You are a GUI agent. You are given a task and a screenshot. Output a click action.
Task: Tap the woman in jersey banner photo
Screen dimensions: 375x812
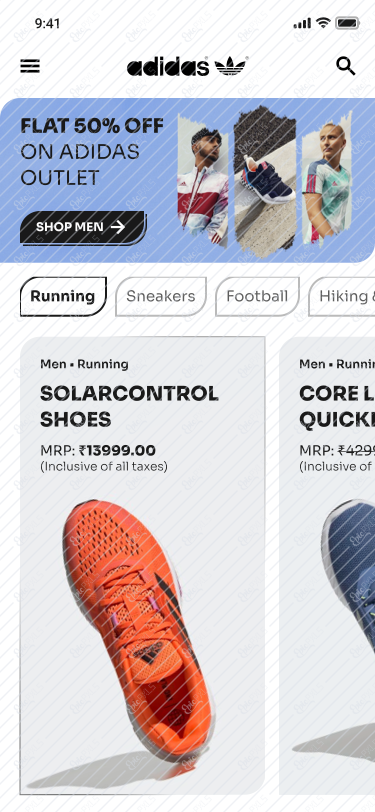tap(327, 179)
